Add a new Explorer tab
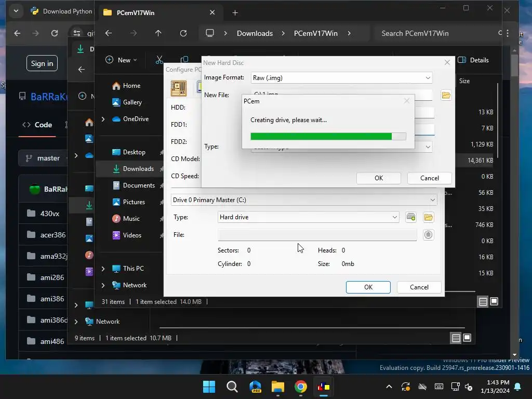The width and height of the screenshot is (532, 399). pyautogui.click(x=235, y=13)
